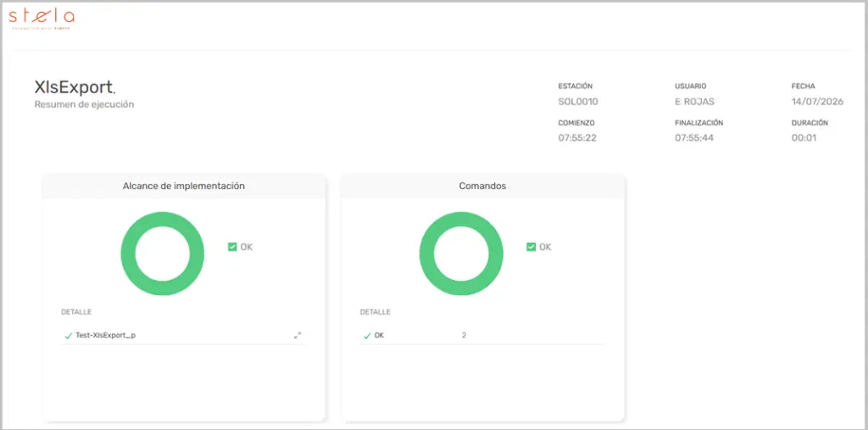The width and height of the screenshot is (868, 430).
Task: Toggle the OK checkbox in Comandos
Action: tap(531, 247)
